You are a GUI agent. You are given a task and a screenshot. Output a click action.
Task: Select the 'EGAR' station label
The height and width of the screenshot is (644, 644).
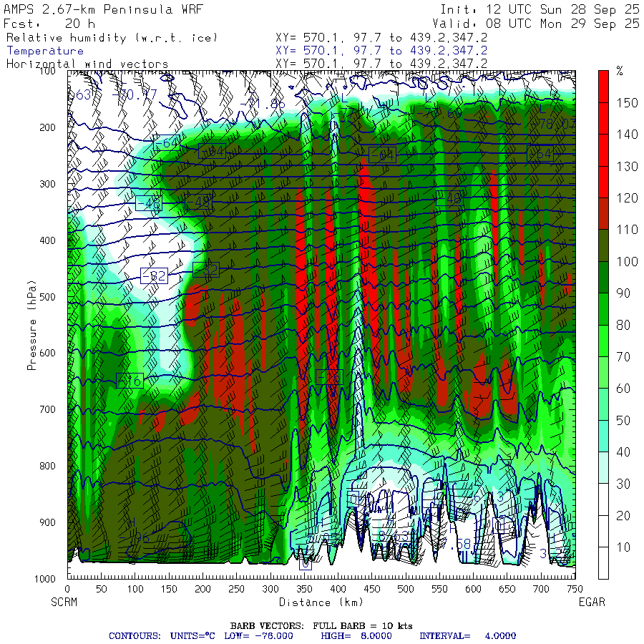[x=592, y=602]
